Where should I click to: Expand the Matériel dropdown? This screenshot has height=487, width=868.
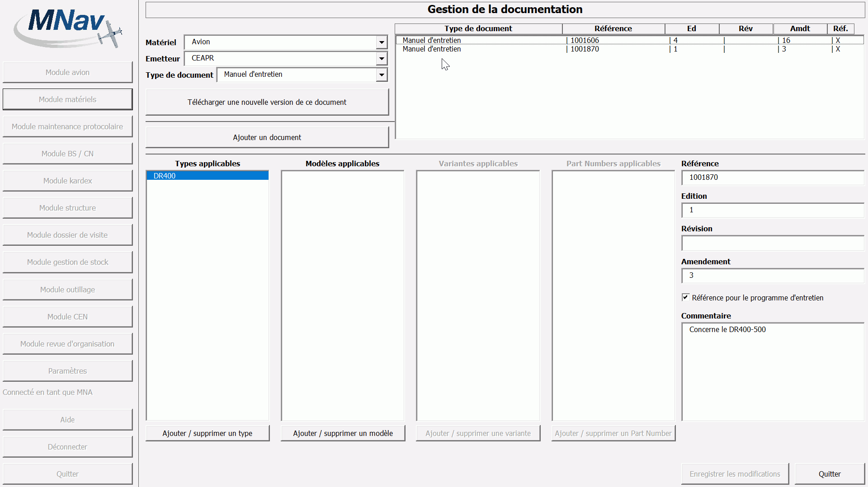[382, 42]
